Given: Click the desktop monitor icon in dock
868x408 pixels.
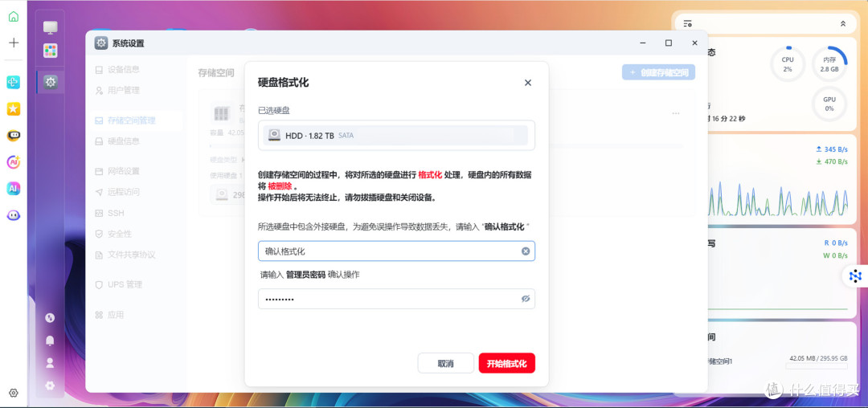Looking at the screenshot, I should (x=51, y=27).
